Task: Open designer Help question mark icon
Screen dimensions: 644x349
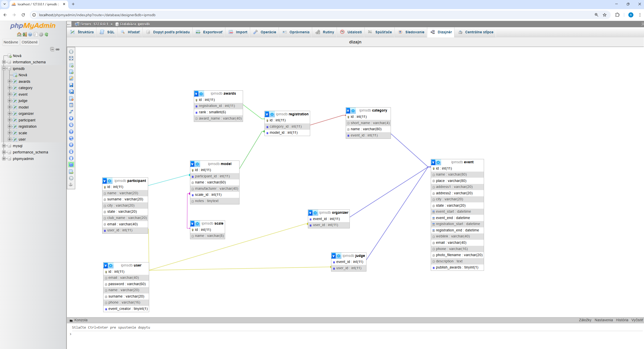Action: point(71,132)
